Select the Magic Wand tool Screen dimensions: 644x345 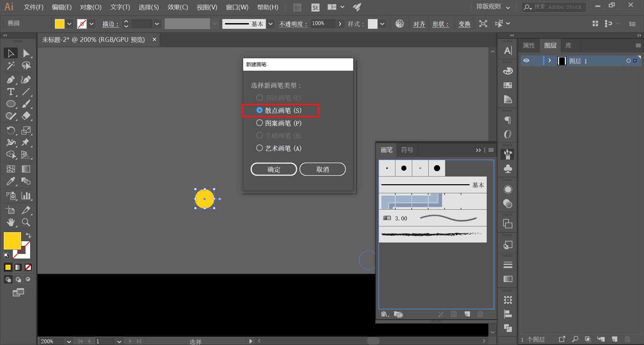[11, 65]
